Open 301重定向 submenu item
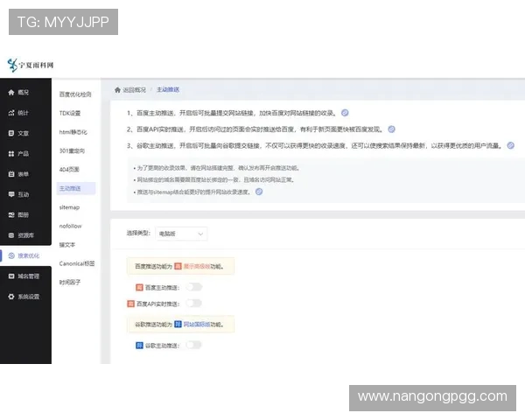 pos(72,150)
